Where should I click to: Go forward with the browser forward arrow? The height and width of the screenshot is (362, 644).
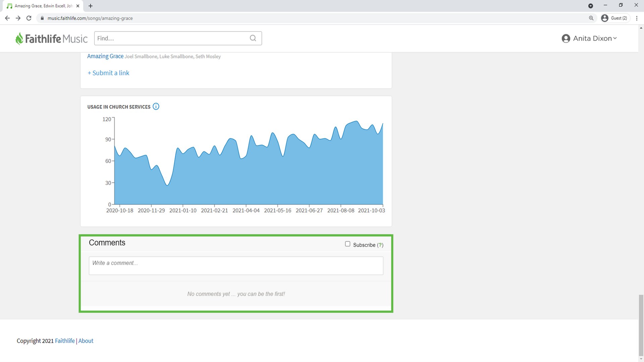pyautogui.click(x=18, y=18)
